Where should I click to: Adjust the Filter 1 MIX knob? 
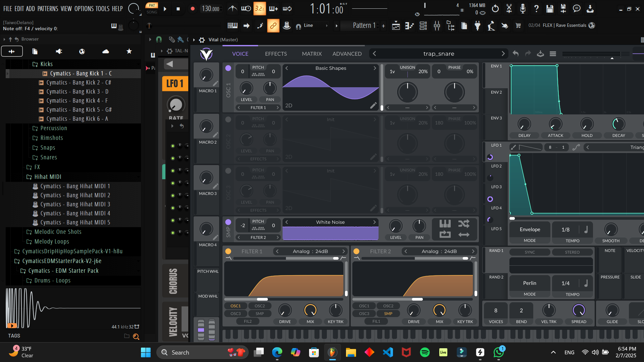[310, 310]
